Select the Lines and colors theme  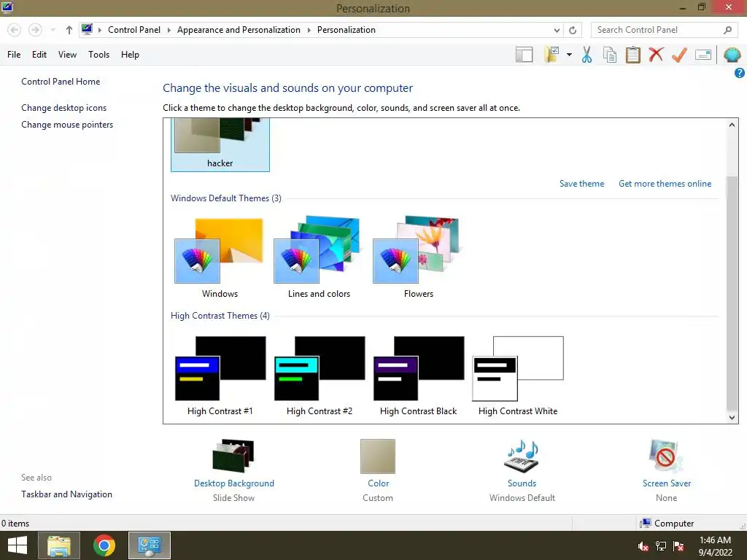[x=319, y=257]
